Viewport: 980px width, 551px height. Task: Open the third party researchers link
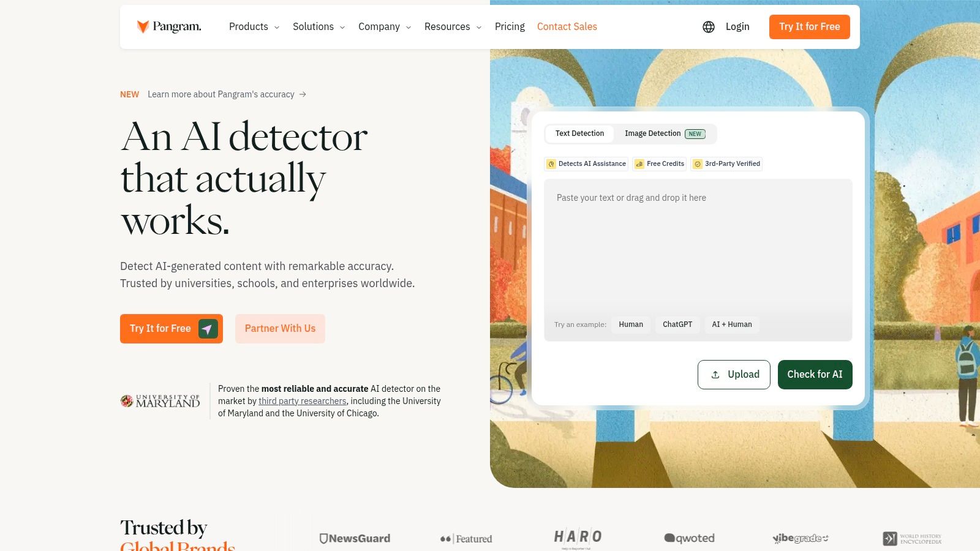[303, 401]
